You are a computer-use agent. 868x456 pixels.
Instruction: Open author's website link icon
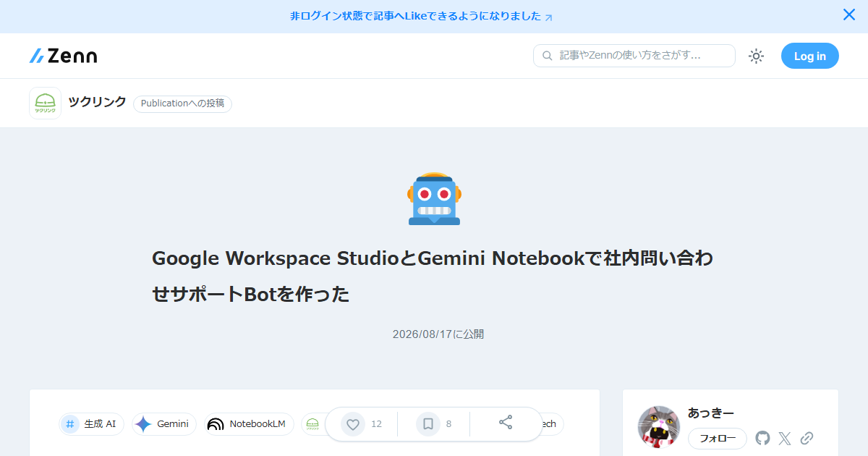click(x=807, y=438)
